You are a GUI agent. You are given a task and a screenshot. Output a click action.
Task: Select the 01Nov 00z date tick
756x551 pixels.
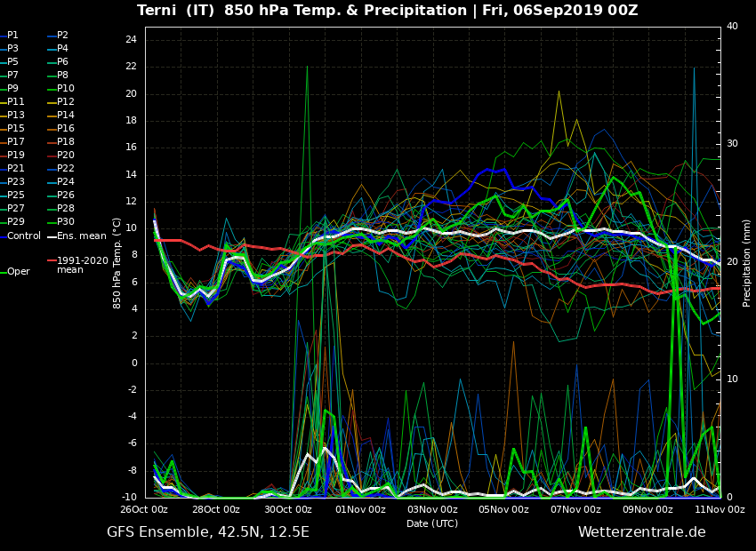click(x=360, y=510)
